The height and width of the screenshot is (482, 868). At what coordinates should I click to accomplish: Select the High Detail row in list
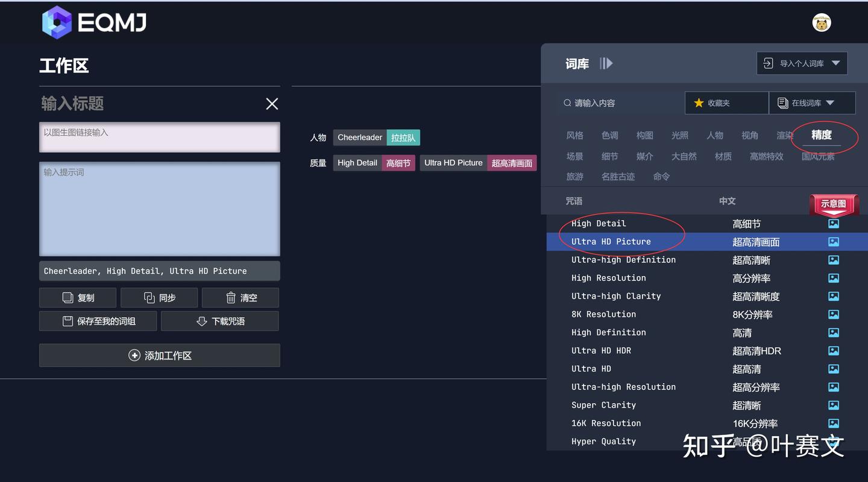(707, 224)
